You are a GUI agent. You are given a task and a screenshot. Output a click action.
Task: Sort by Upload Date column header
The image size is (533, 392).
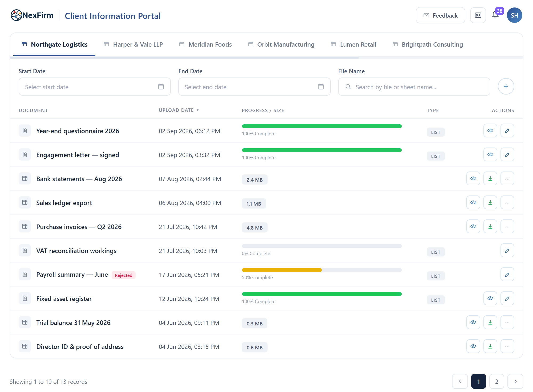click(x=179, y=110)
